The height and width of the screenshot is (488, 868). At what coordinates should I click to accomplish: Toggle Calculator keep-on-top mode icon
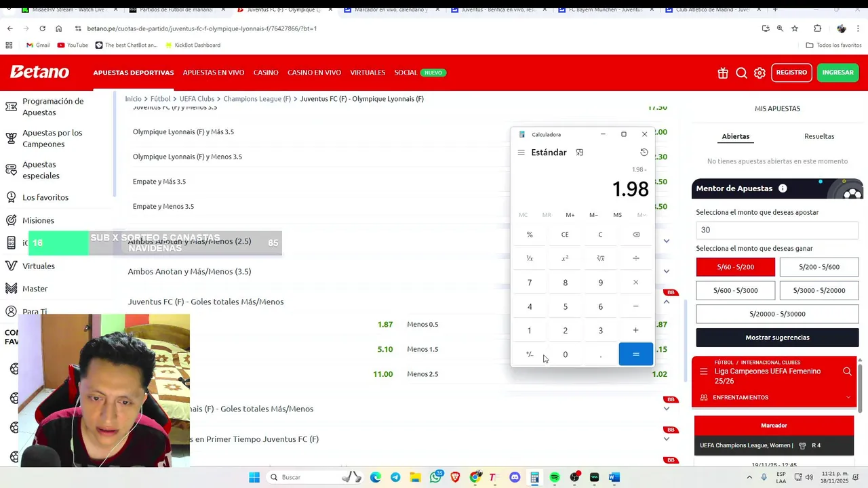[x=580, y=152]
